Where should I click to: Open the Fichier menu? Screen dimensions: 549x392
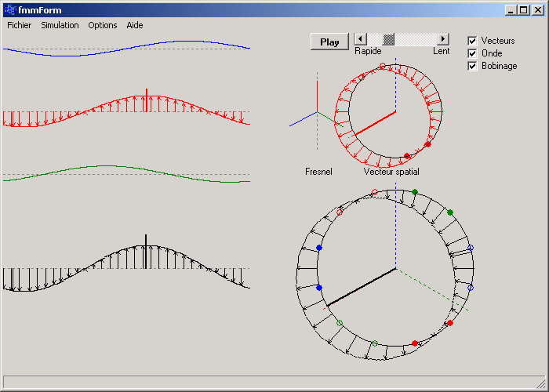[20, 25]
